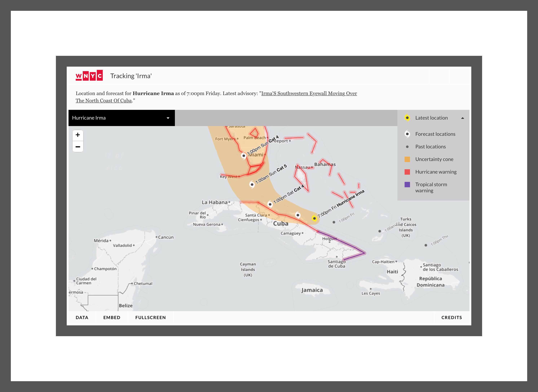Zoom in with the plus button
538x392 pixels.
(78, 135)
